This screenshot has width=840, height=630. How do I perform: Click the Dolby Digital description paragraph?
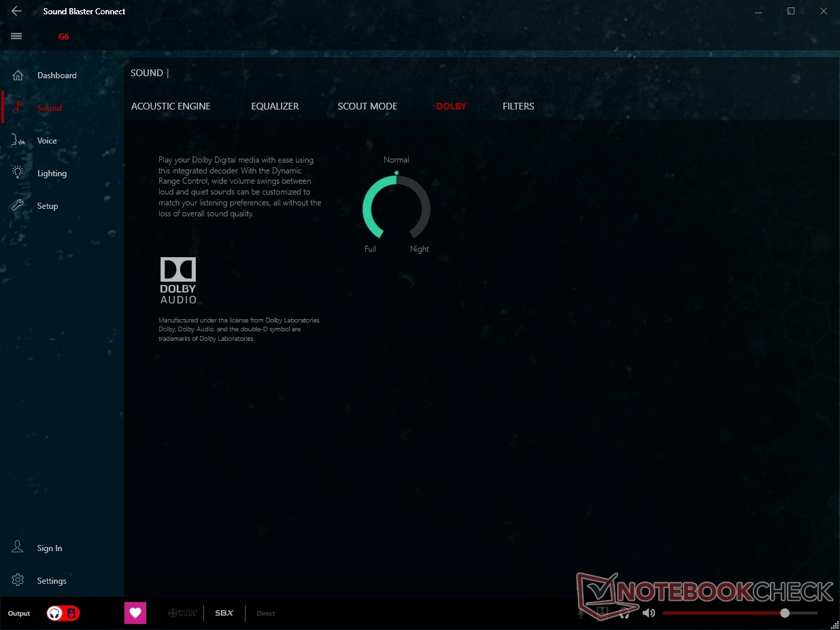(x=240, y=187)
